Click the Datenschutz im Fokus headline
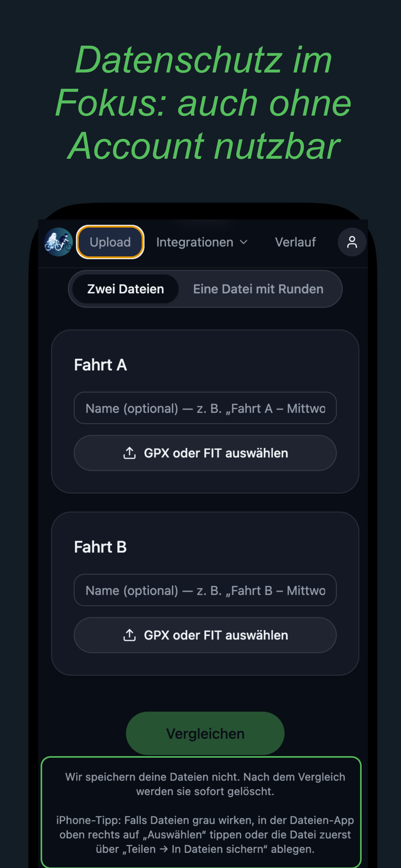Screen dimensions: 401x868 click(203, 102)
